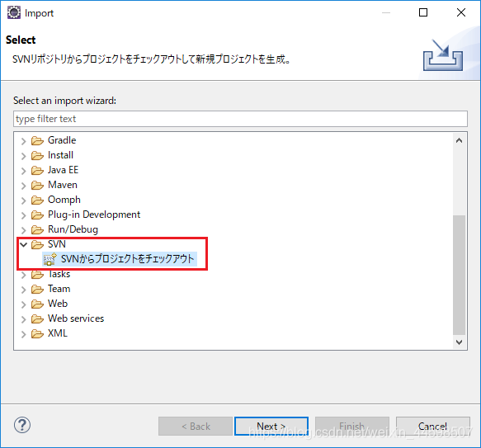
Task: Click the Eclipse icon in title bar
Action: click(x=14, y=12)
